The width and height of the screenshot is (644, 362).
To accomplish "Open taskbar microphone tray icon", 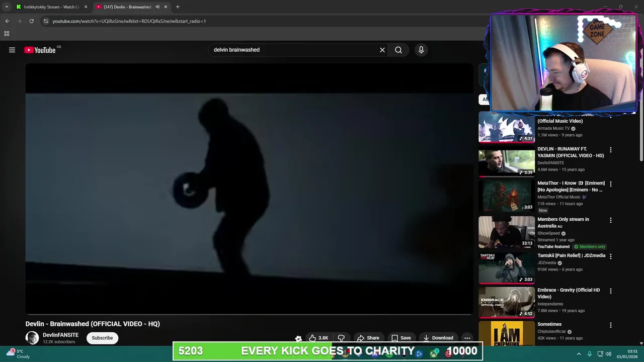I will point(590,354).
